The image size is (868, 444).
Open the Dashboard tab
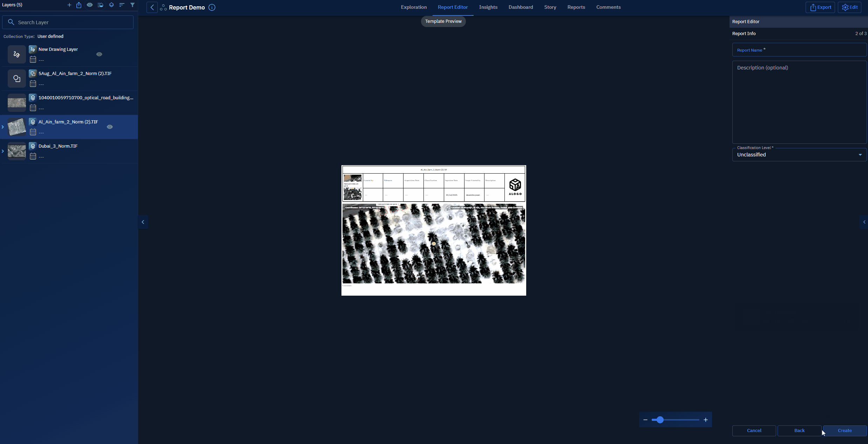tap(521, 7)
